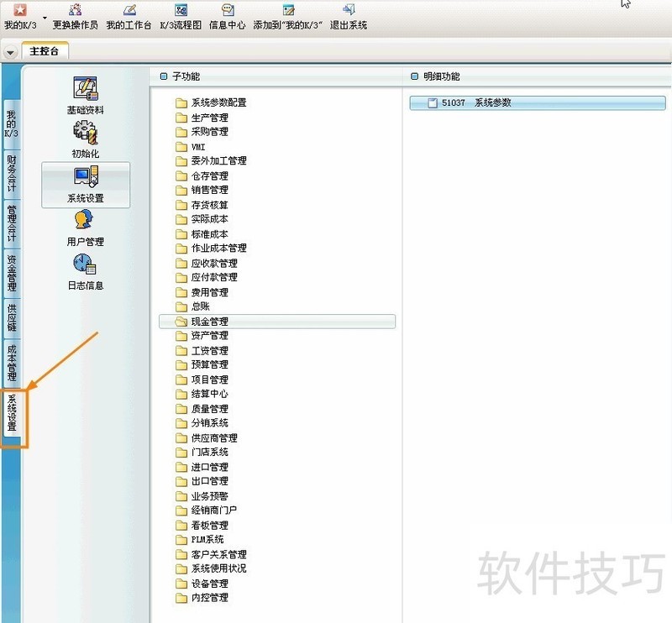Open the K/3流程图 toolbar icon
Viewport: 672px width, 623px height.
[181, 10]
